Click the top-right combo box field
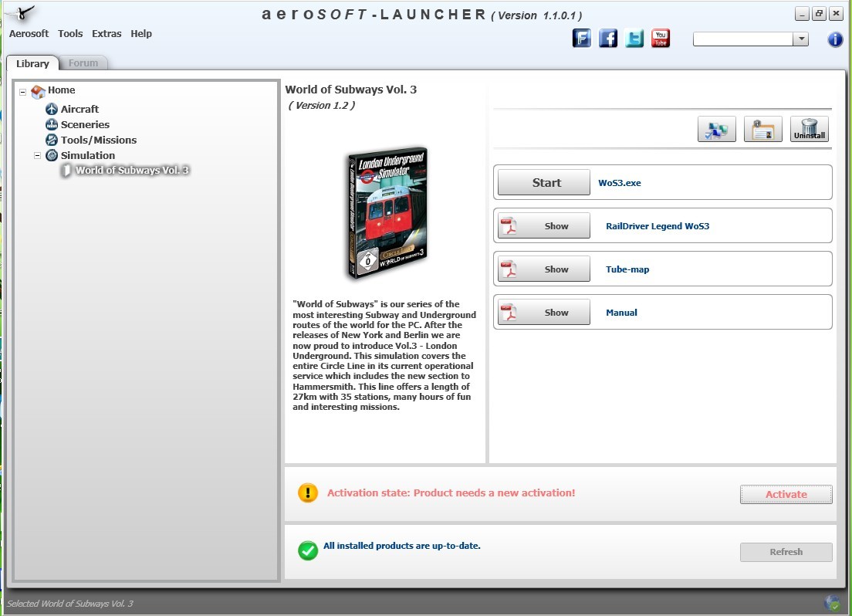Screen dimensions: 852x616 tap(742, 39)
